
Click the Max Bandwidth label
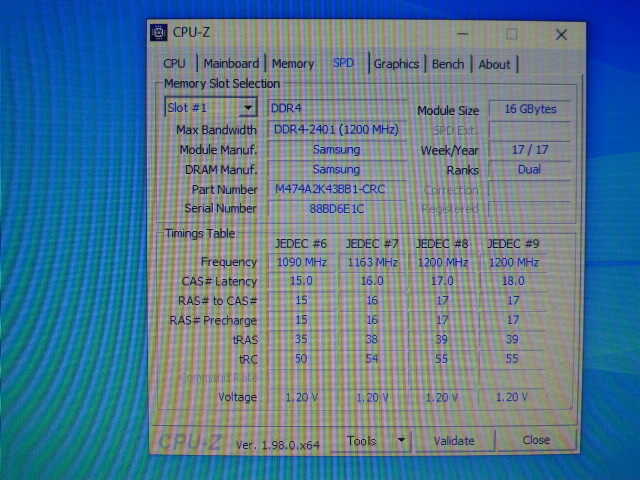(x=216, y=130)
